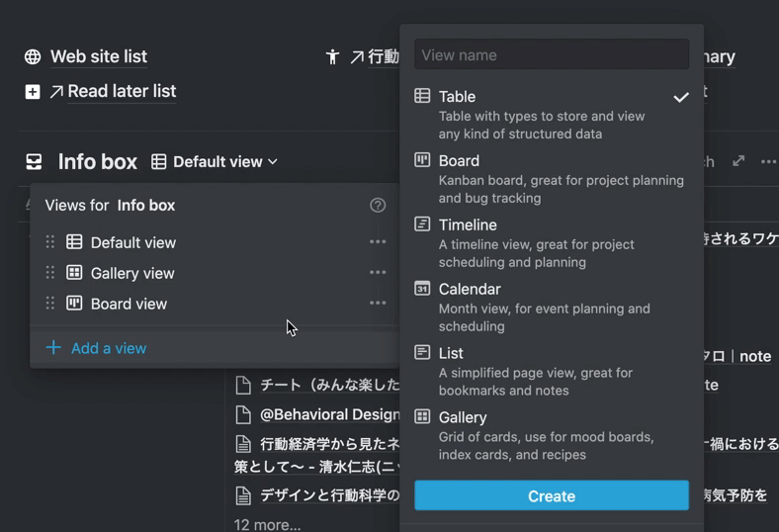Viewport: 779px width, 532px height.
Task: Click the globe icon next to Web site list
Action: [x=33, y=57]
